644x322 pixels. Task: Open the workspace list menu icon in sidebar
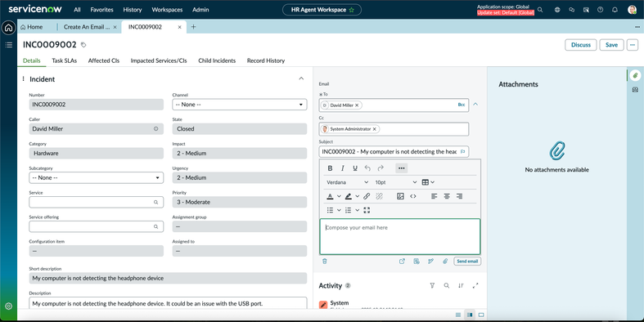point(9,45)
